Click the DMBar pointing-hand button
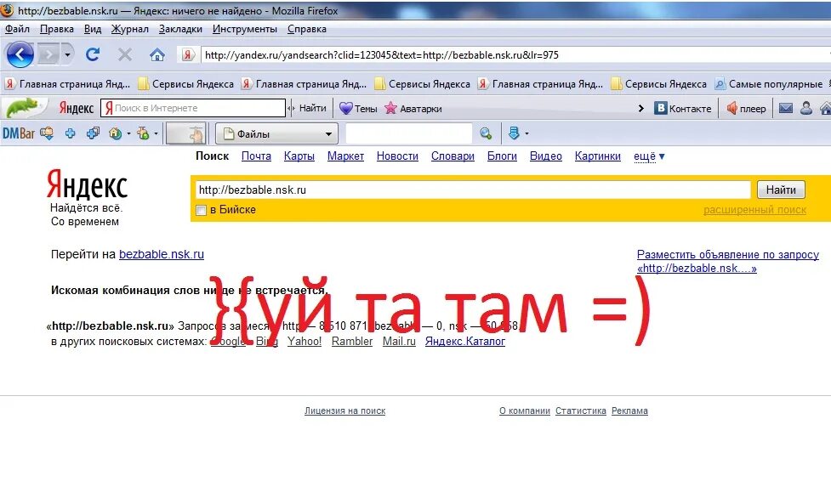Screen dimensions: 831x504 point(185,133)
